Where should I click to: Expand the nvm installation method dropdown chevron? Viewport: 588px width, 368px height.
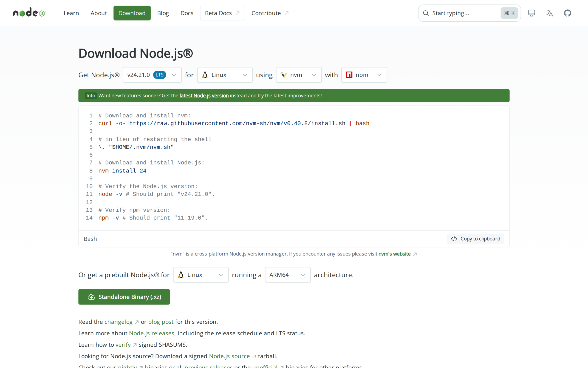tap(314, 75)
